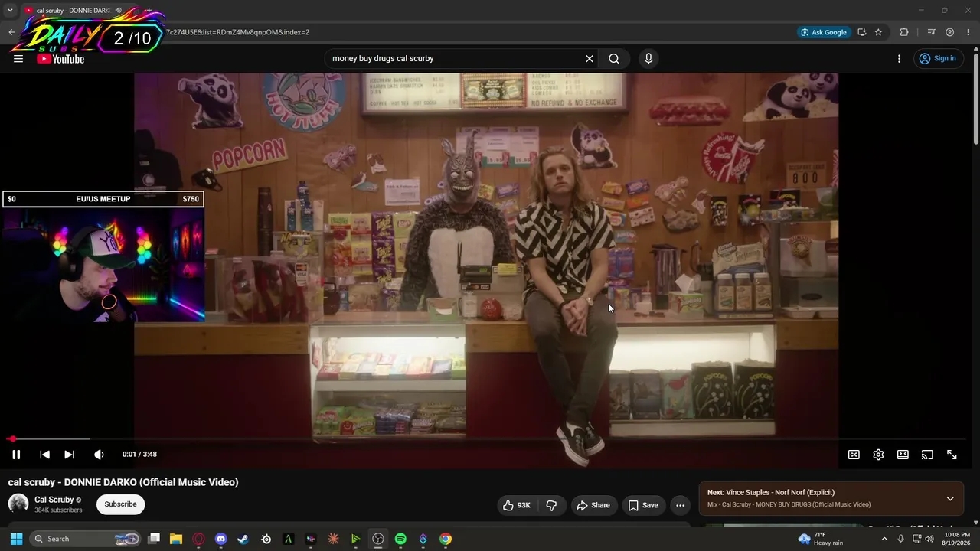Open the system volume tray icon
Screen dimensions: 980x551
[929, 539]
